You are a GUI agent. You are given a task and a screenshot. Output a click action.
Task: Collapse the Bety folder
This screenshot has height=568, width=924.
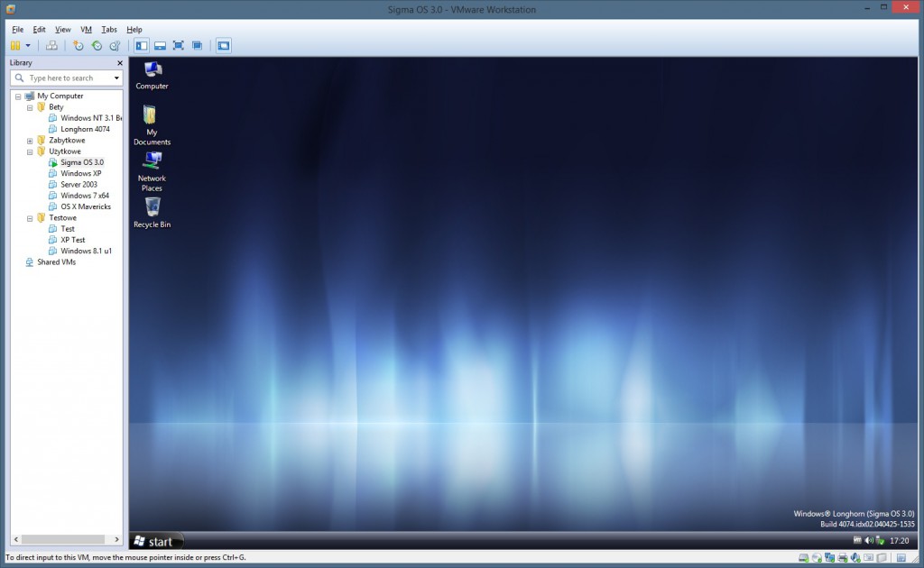(x=30, y=107)
